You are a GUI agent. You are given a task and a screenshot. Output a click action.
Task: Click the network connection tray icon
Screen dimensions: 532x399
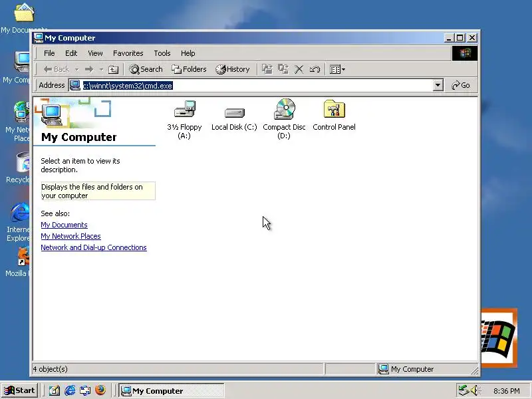pyautogui.click(x=463, y=390)
